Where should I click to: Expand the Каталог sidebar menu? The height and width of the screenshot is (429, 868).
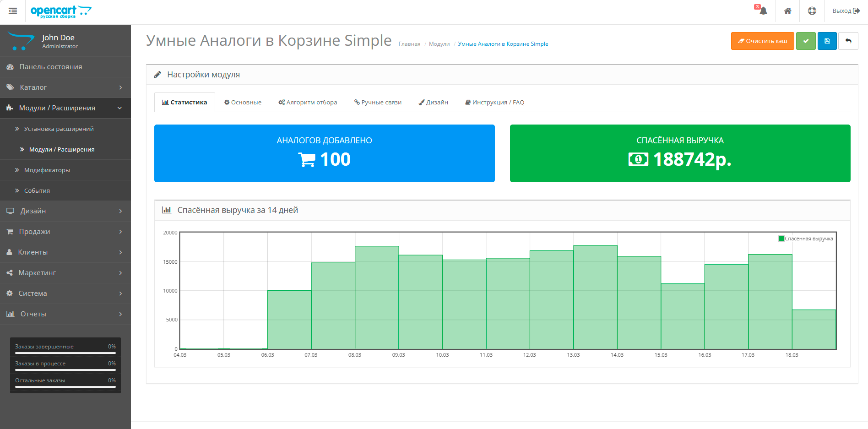pyautogui.click(x=65, y=87)
